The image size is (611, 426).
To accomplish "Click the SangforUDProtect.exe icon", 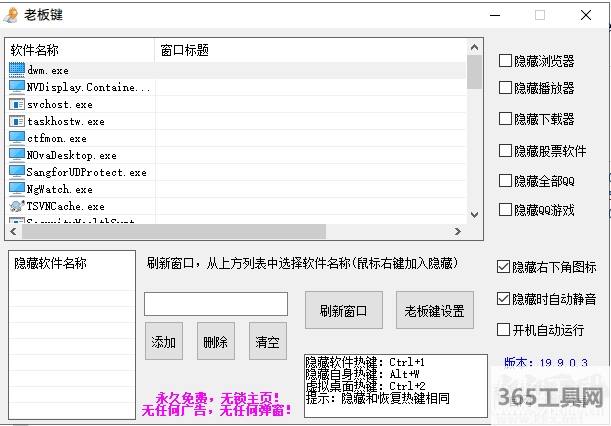I will coord(16,172).
